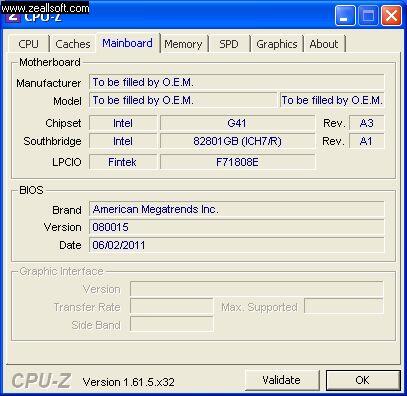Switch to the SPD tab
Viewport: 407px width, 396px height.
[229, 44]
